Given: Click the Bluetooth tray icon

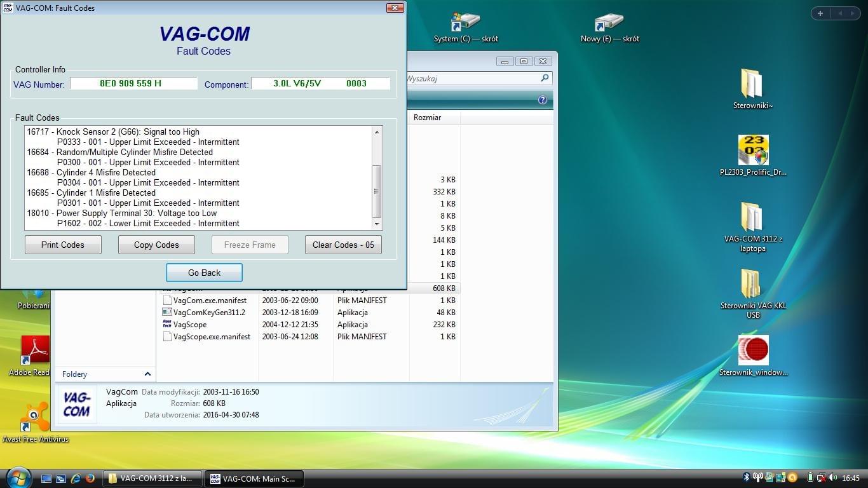Looking at the screenshot, I should pyautogui.click(x=747, y=478).
